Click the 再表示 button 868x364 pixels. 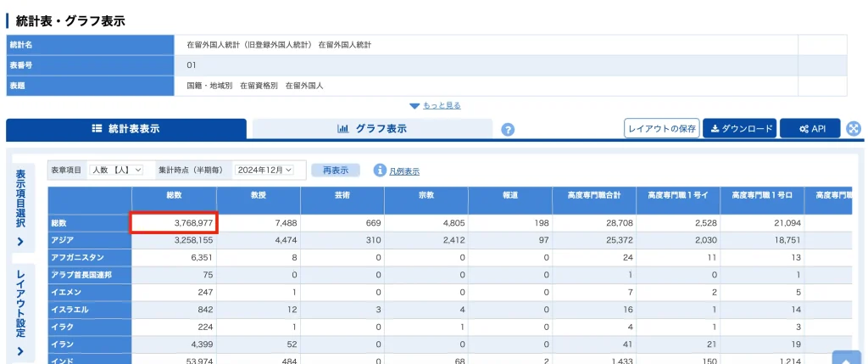[336, 171]
